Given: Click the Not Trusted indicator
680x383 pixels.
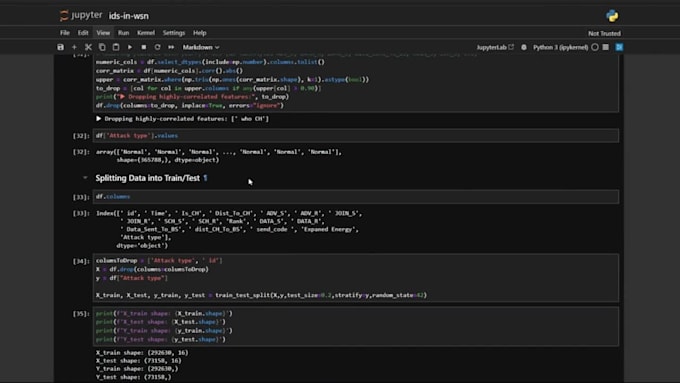Looking at the screenshot, I should [x=604, y=33].
